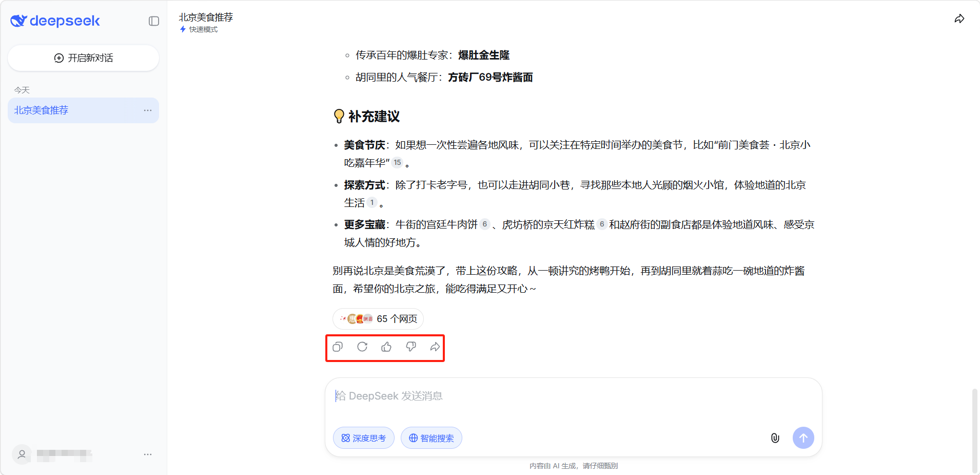Click the page vertical scrollbar
Screen dimensions: 980x475
pyautogui.click(x=974, y=430)
